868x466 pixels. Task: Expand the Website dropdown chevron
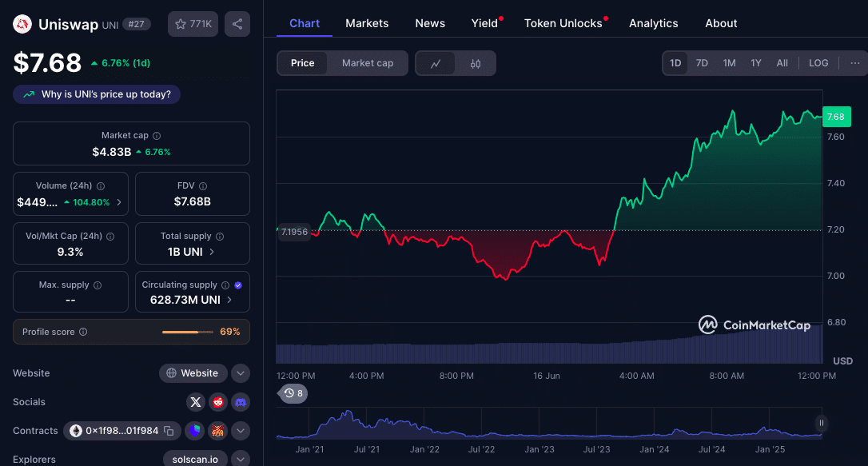click(241, 373)
